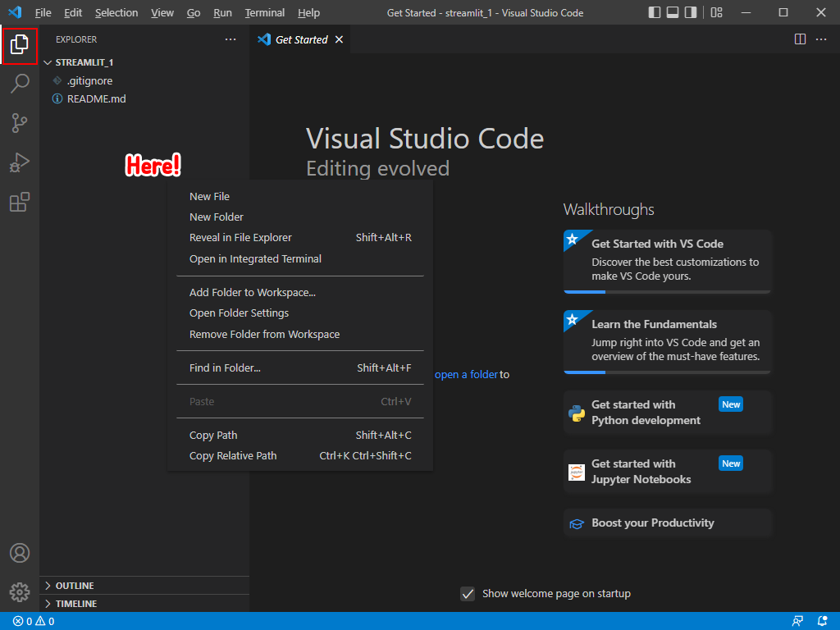The width and height of the screenshot is (840, 630).
Task: Select Open in Integrated Terminal
Action: [x=300, y=258]
